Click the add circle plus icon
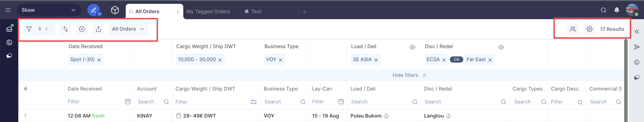This screenshot has width=644, height=122. point(82,29)
